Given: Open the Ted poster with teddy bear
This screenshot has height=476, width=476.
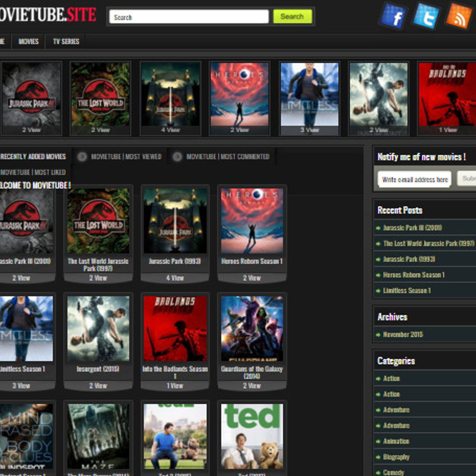Looking at the screenshot, I should pyautogui.click(x=252, y=436).
